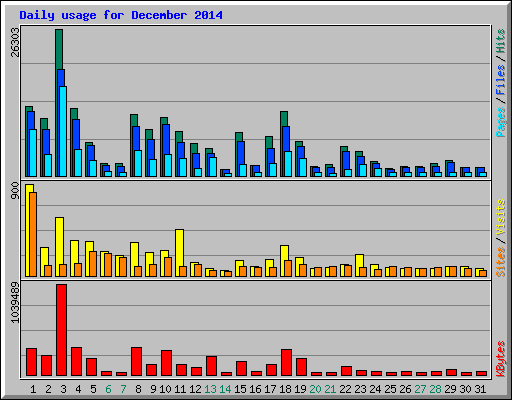Click the 26303 hits axis value
The width and height of the screenshot is (512, 400).
click(x=15, y=42)
